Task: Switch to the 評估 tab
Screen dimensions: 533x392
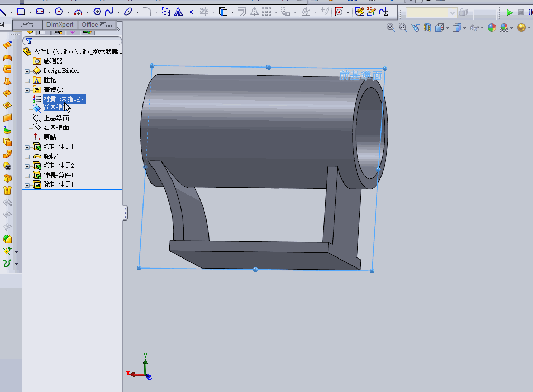Action: pos(27,25)
